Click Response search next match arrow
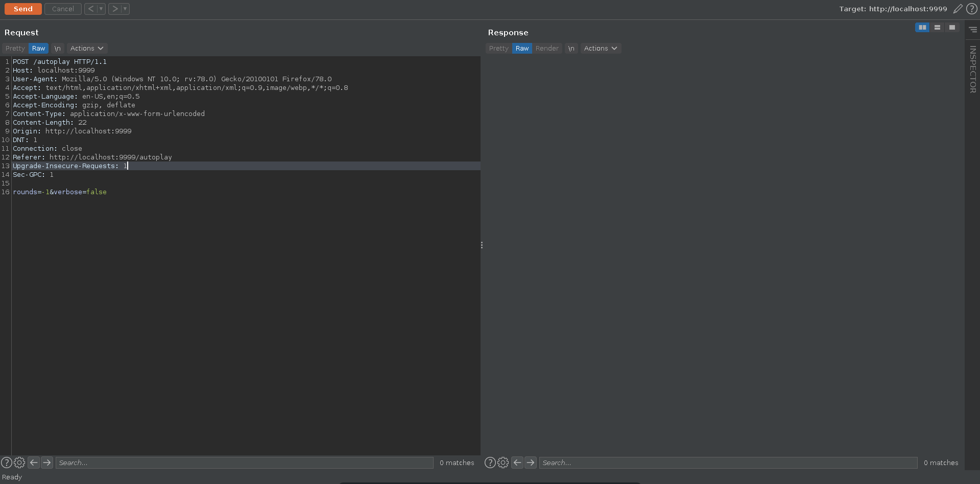The height and width of the screenshot is (484, 980). coord(531,463)
